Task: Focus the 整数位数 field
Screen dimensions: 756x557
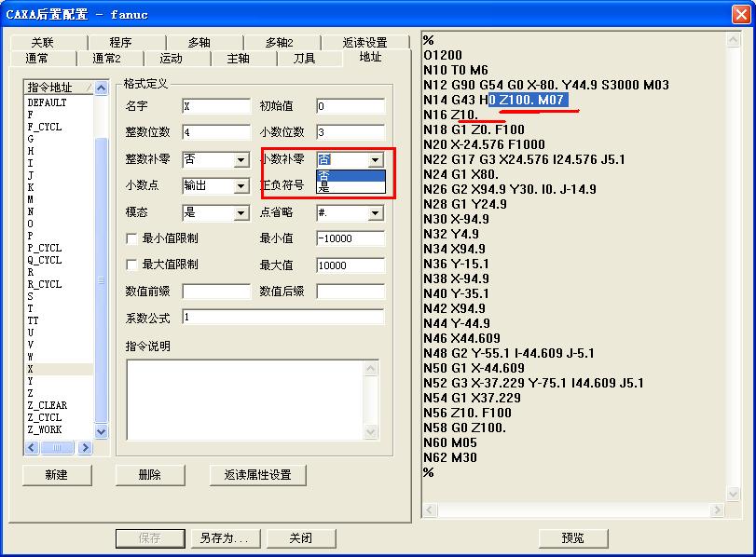Action: [x=216, y=132]
